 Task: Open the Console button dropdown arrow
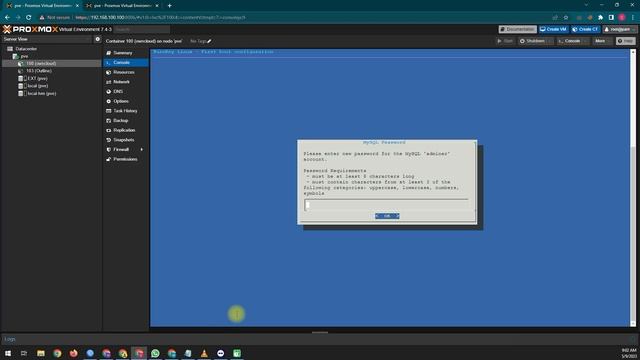pyautogui.click(x=586, y=41)
